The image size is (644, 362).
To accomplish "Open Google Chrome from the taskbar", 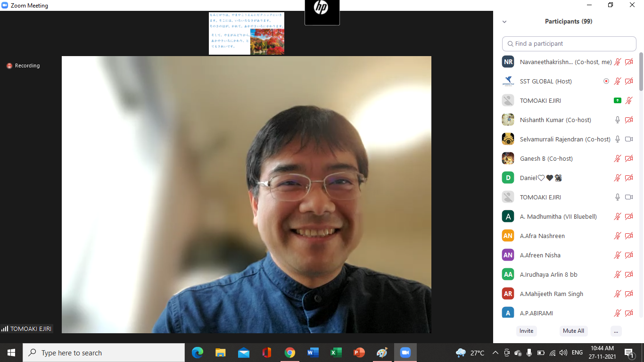I will point(290,353).
